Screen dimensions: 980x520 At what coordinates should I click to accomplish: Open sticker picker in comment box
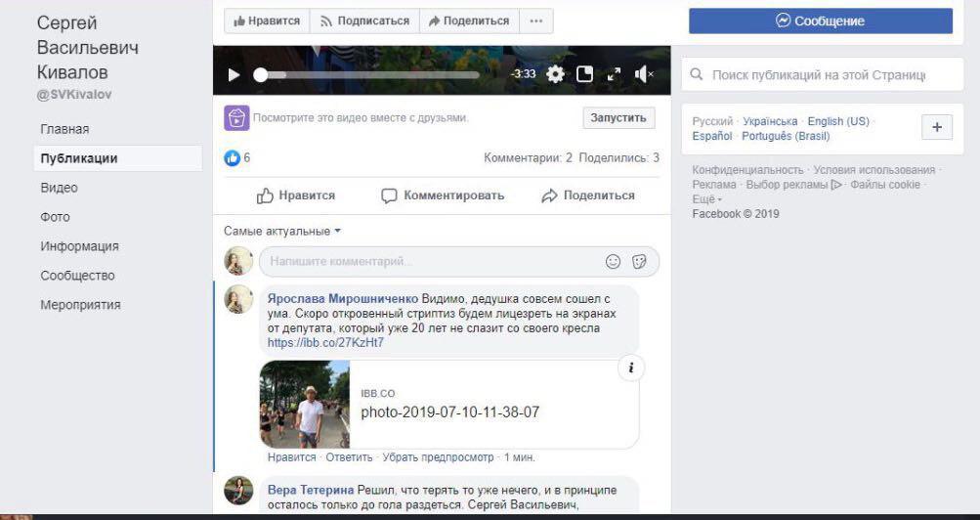coord(640,262)
